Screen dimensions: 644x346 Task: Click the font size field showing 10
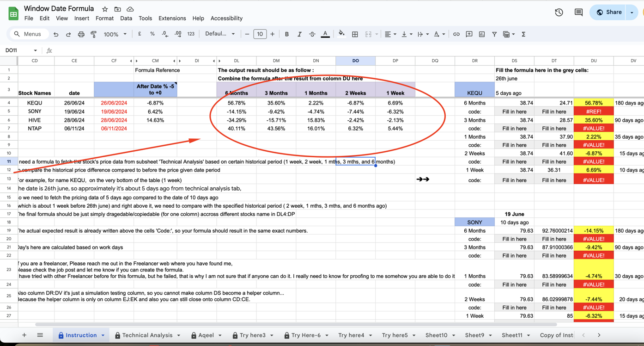[260, 34]
